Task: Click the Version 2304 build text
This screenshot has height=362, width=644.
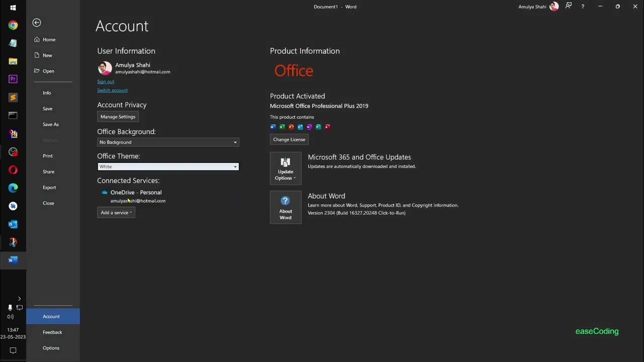Action: (x=357, y=213)
